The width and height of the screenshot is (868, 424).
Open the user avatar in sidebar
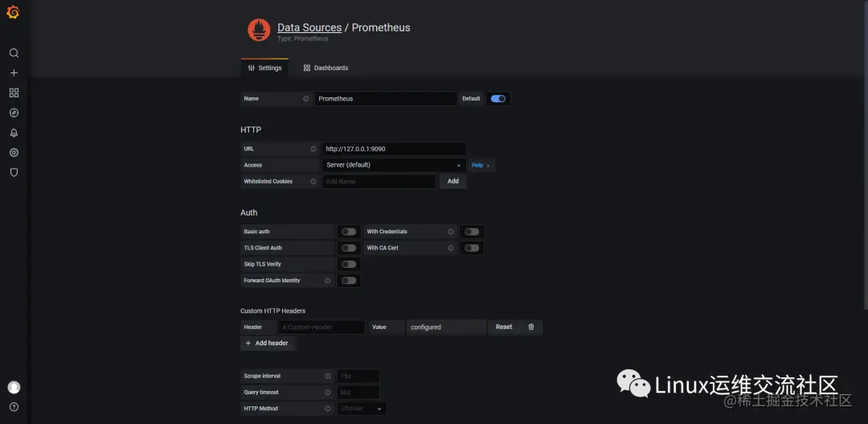tap(14, 388)
